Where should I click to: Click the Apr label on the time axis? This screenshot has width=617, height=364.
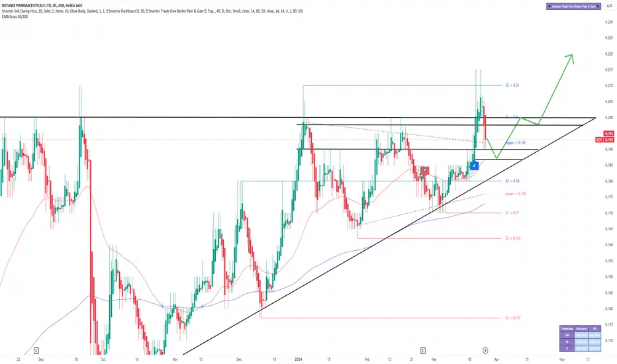coord(497,359)
